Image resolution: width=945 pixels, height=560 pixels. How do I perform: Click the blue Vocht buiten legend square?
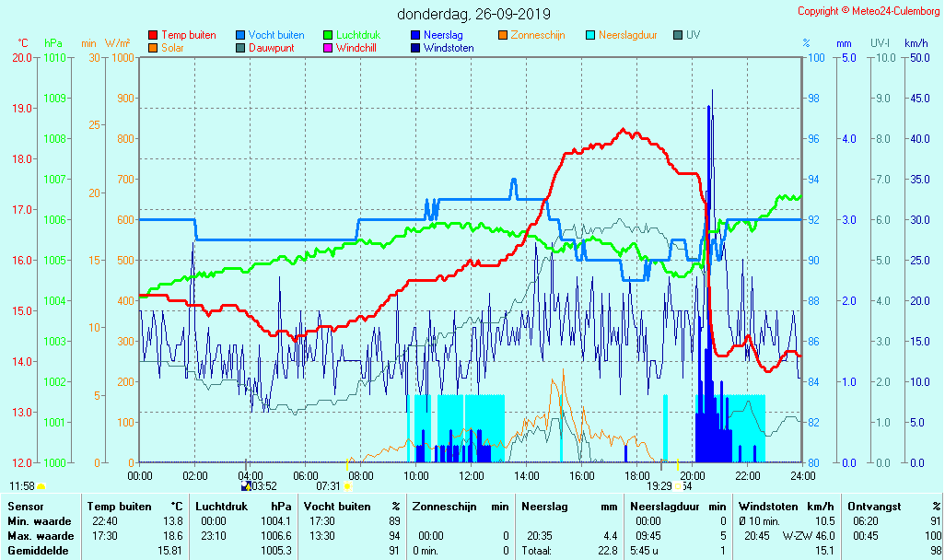pyautogui.click(x=240, y=35)
